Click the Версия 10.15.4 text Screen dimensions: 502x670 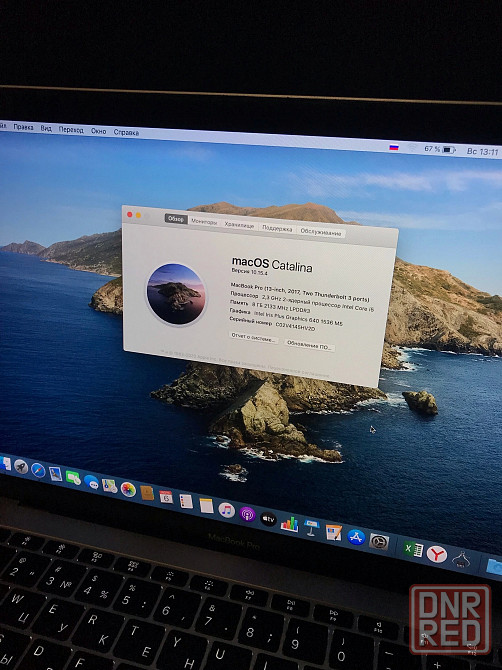[x=249, y=272]
